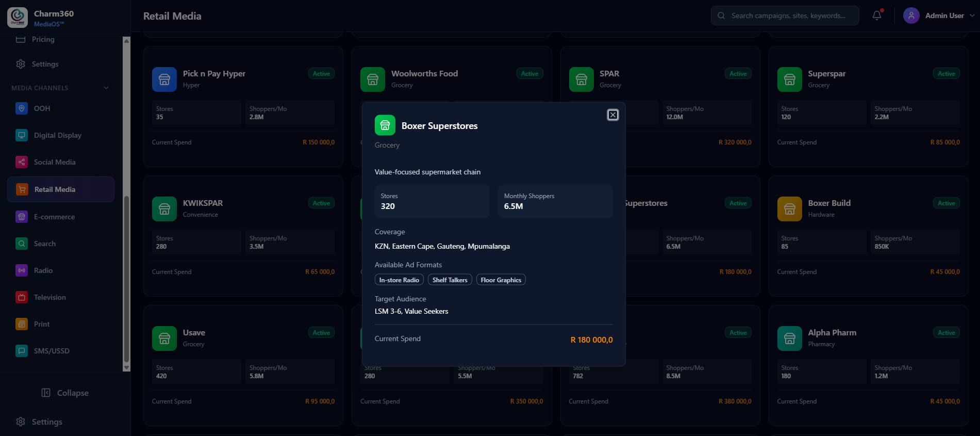Open the Social Media channel
980x436 pixels.
61,162
